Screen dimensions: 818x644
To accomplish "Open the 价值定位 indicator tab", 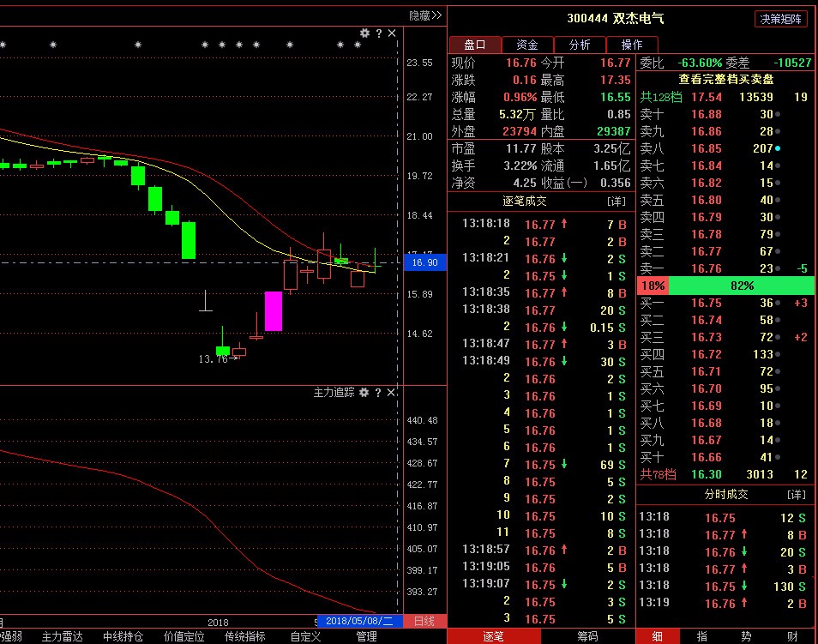I will (184, 636).
